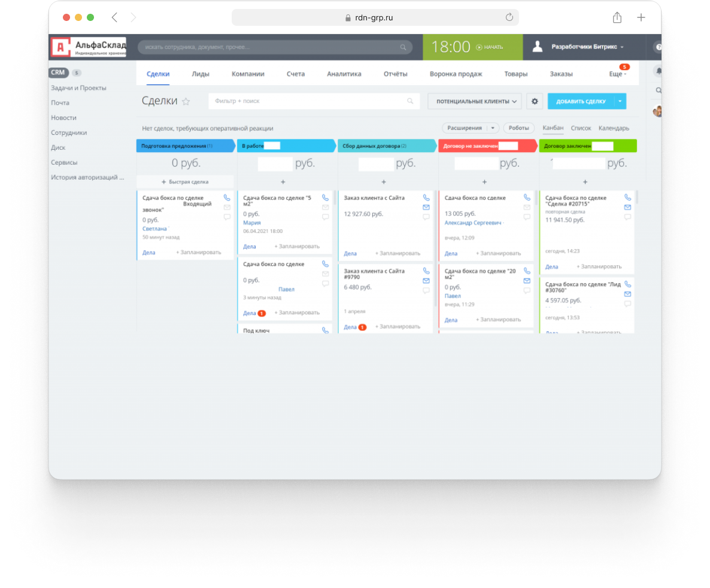The width and height of the screenshot is (710, 588).
Task: Expand arrow next to Добавить сделку
Action: [x=620, y=101]
